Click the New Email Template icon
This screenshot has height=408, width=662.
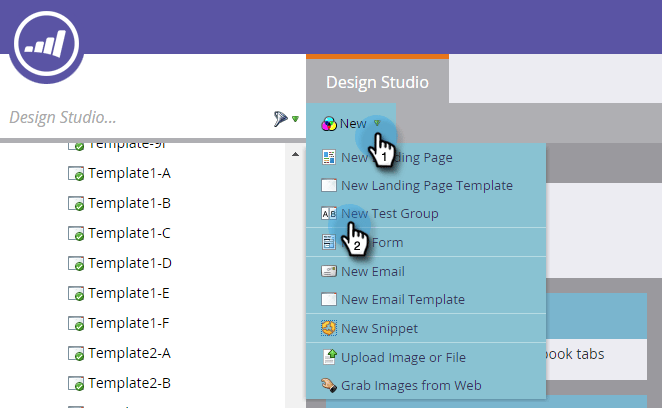328,299
